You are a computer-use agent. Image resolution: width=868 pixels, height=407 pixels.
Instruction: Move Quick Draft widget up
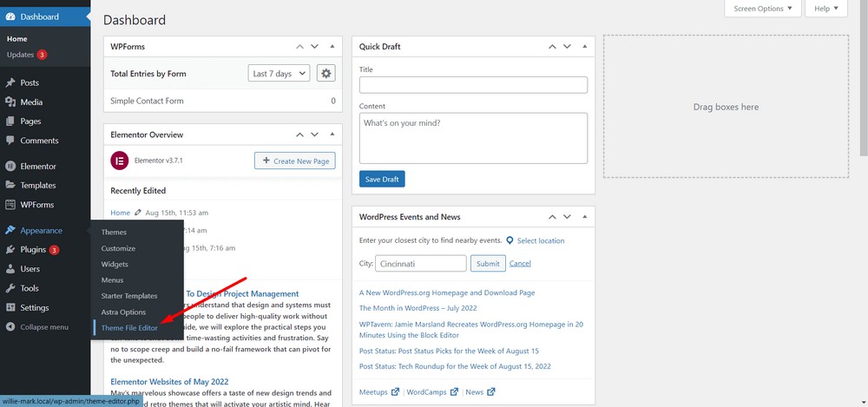(x=552, y=47)
